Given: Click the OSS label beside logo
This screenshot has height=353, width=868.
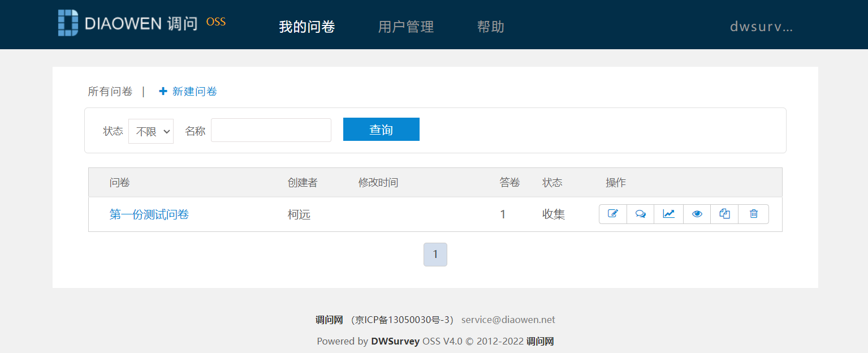Looking at the screenshot, I should [216, 22].
